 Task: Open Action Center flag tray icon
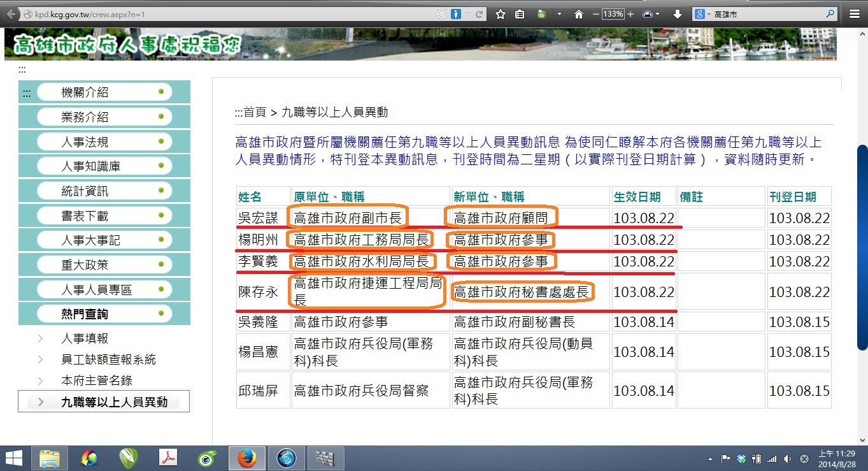coord(725,458)
